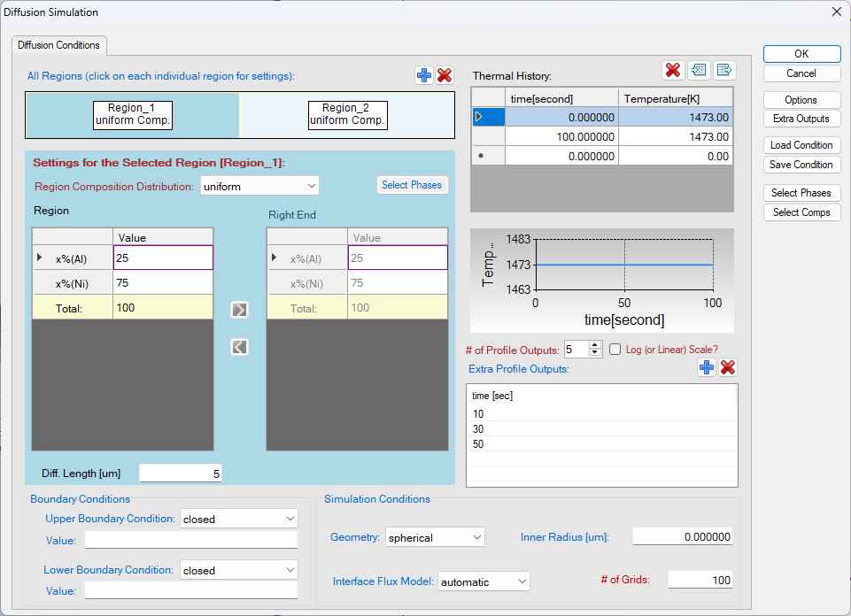Add a new region with the plus icon
The height and width of the screenshot is (616, 851).
pyautogui.click(x=424, y=76)
